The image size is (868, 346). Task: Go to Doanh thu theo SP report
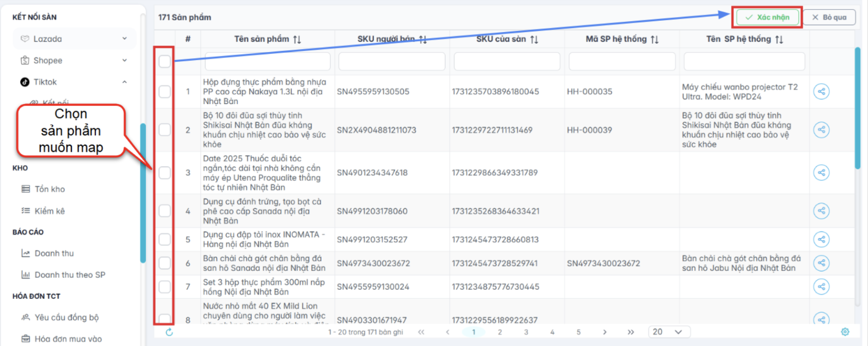click(x=69, y=275)
